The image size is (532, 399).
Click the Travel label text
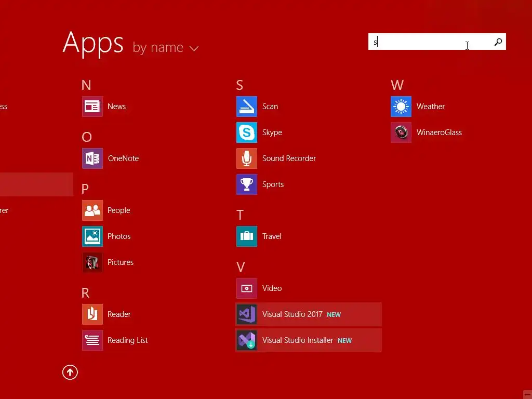pyautogui.click(x=272, y=236)
